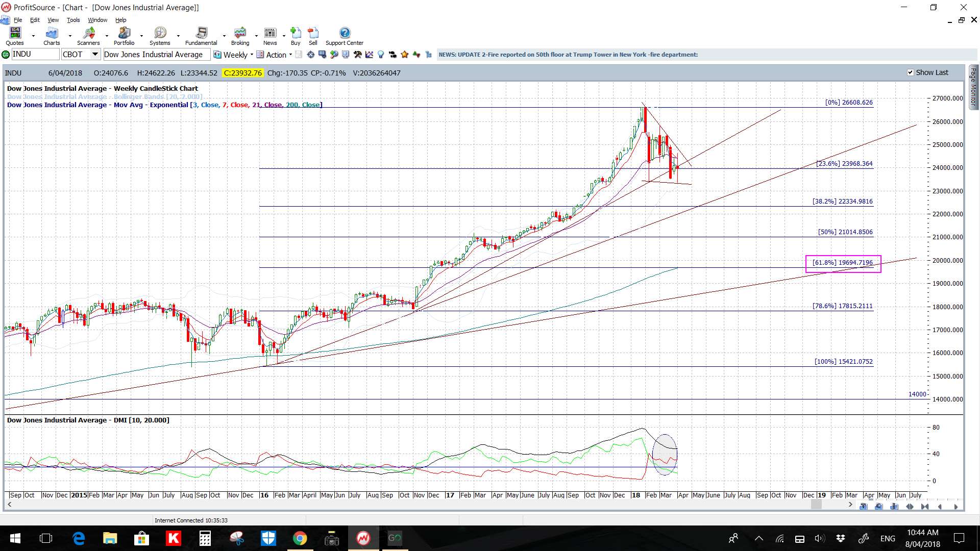Image resolution: width=980 pixels, height=551 pixels.
Task: Click the DMI indicator title label
Action: click(x=88, y=420)
